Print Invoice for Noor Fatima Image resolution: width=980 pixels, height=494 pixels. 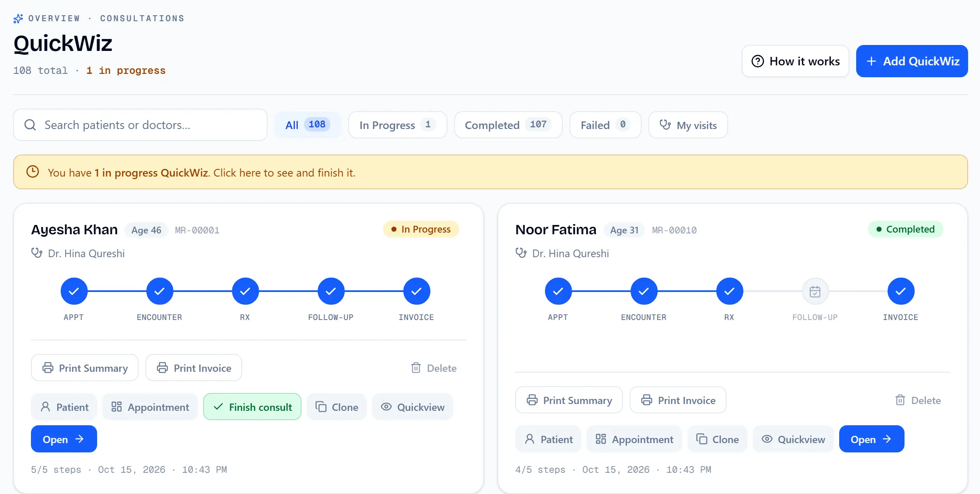678,400
